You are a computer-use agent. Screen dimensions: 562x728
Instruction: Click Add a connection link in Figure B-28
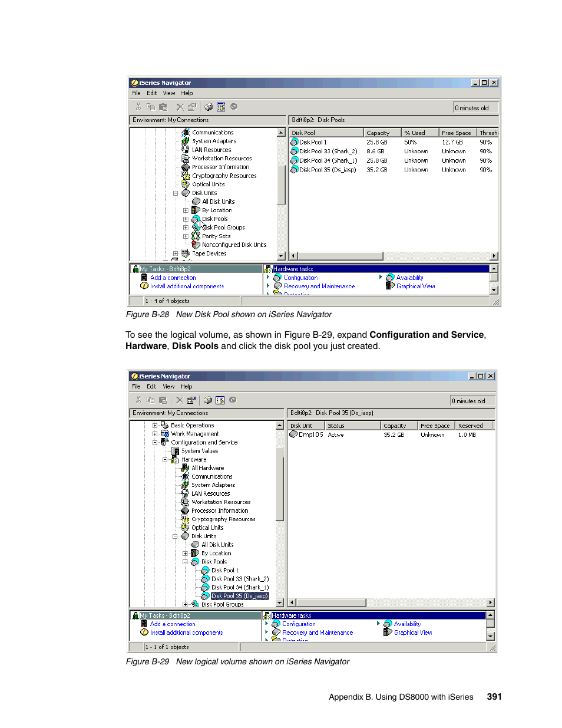[173, 278]
